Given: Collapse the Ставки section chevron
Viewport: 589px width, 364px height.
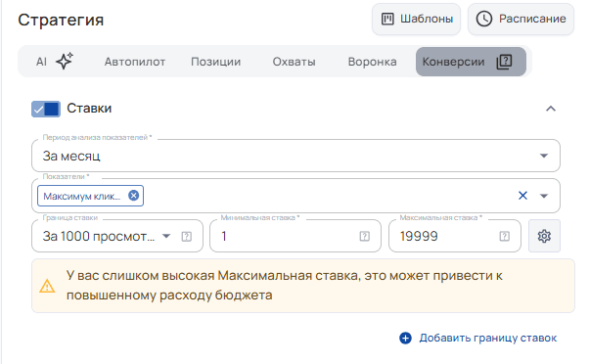Looking at the screenshot, I should tap(550, 109).
